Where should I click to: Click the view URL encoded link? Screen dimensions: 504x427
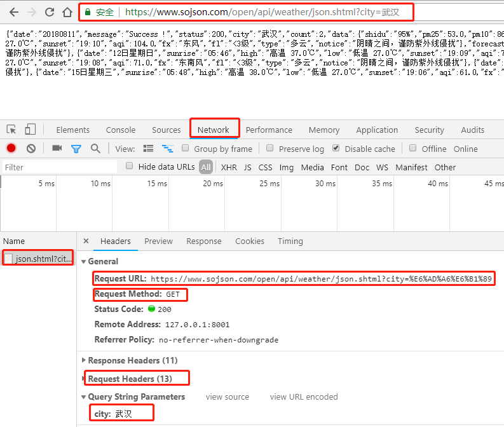pos(304,396)
